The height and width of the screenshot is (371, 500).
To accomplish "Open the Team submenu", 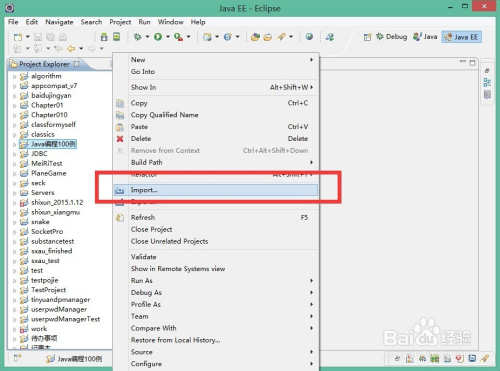I will tap(216, 316).
